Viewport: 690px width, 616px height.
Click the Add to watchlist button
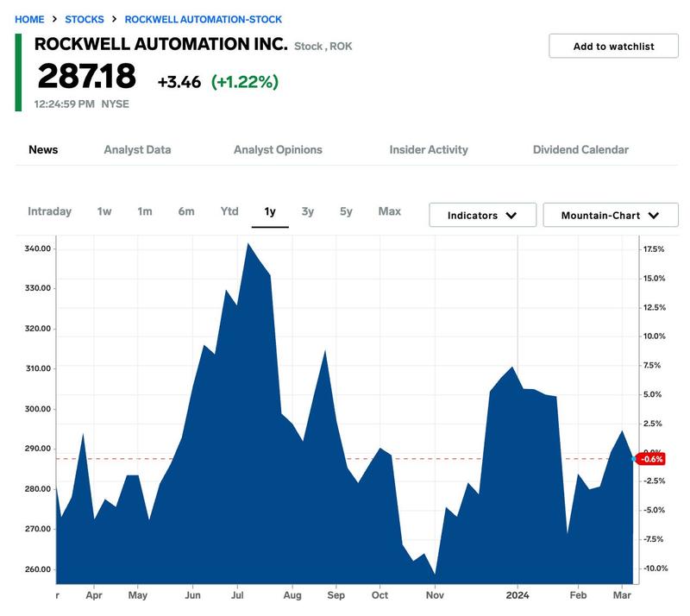[613, 47]
